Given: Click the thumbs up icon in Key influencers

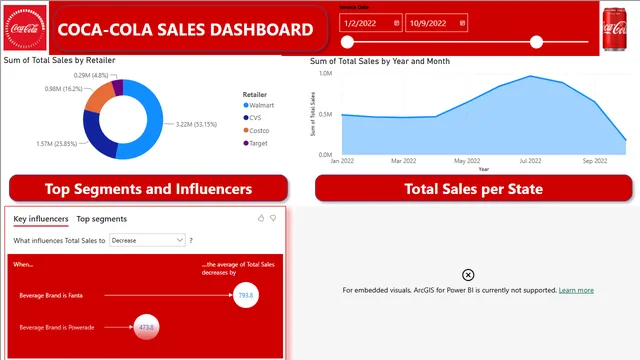Looking at the screenshot, I should [x=261, y=218].
